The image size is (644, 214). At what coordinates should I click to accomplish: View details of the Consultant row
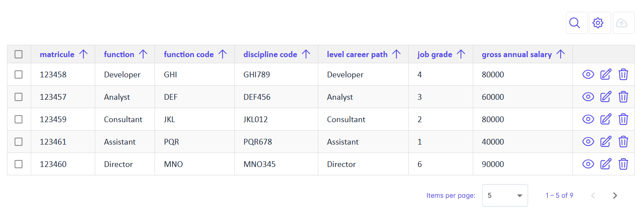tap(588, 120)
